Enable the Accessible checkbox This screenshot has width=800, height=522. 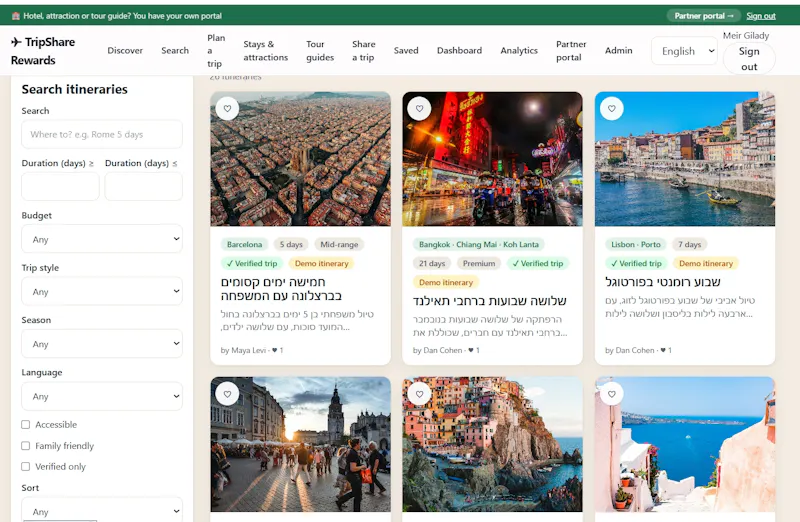(26, 425)
